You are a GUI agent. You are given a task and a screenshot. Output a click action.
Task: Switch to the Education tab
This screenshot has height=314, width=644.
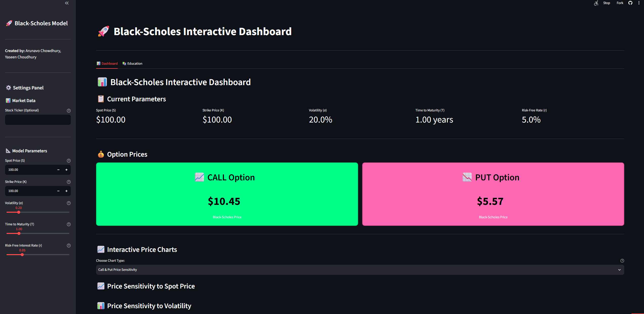pyautogui.click(x=132, y=63)
